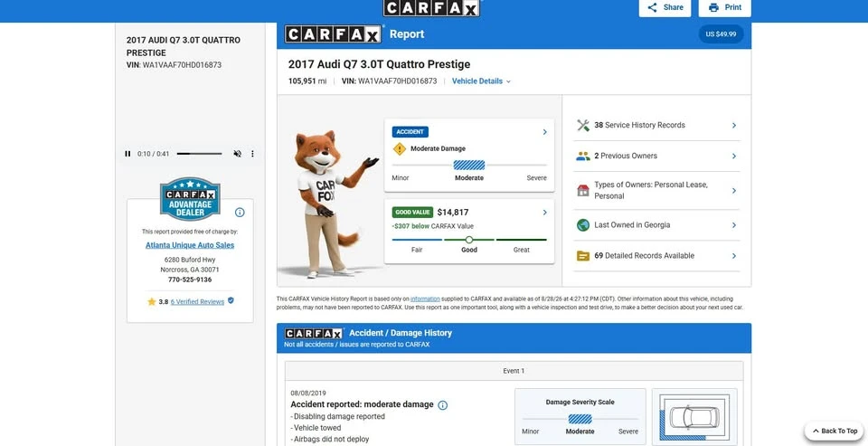The width and height of the screenshot is (868, 446).
Task: Click the 105,951 mi mileage text
Action: [x=307, y=81]
